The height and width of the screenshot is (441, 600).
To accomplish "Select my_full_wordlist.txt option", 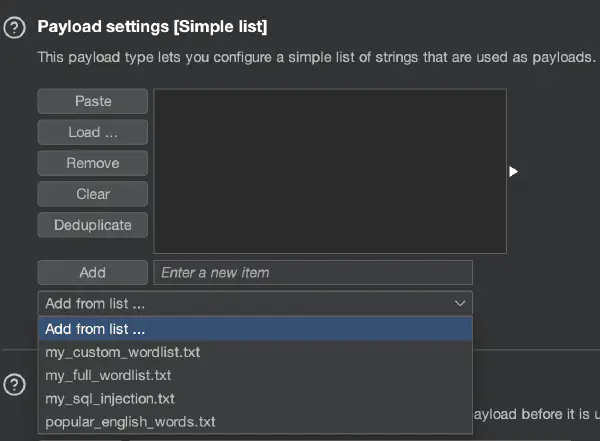I will [x=108, y=375].
